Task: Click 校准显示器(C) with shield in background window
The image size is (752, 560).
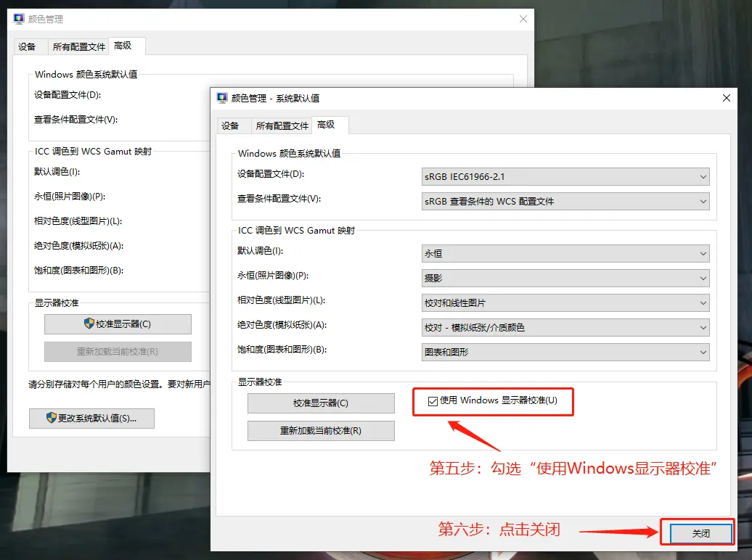Action: [x=118, y=324]
